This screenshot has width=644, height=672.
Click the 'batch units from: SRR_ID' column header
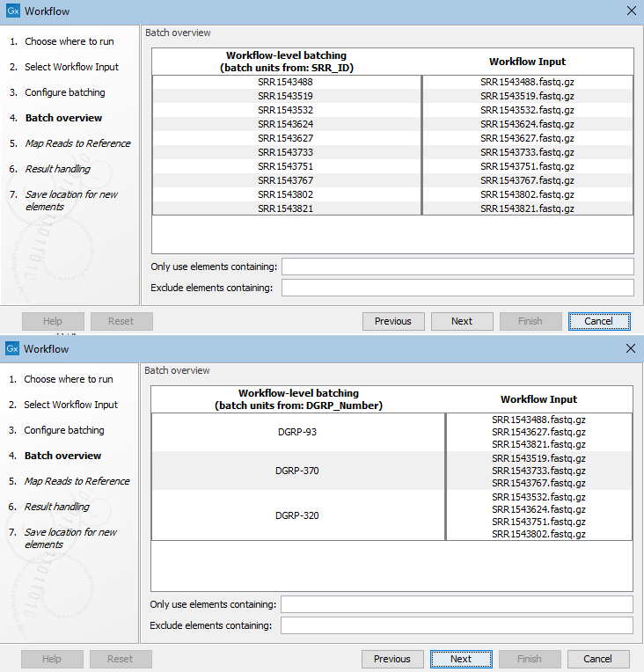[x=286, y=62]
